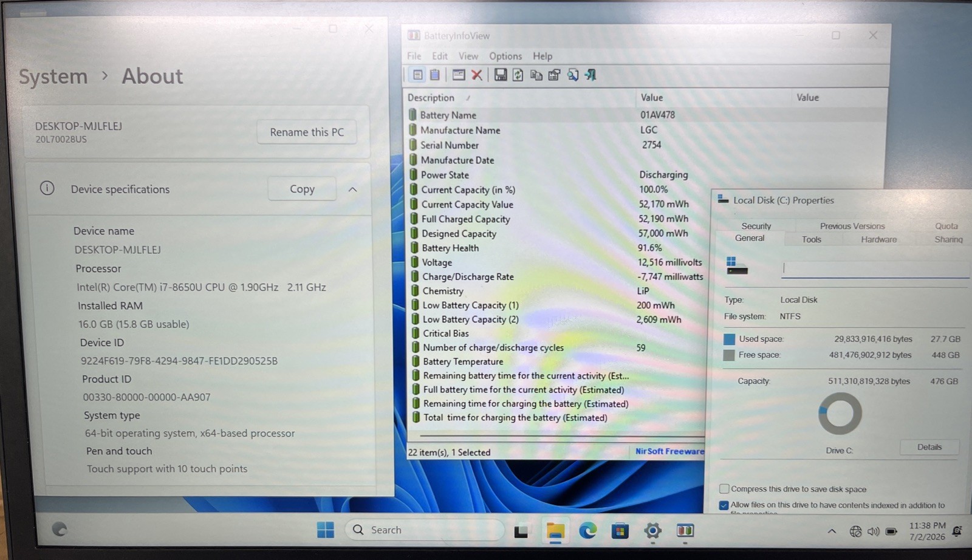This screenshot has width=972, height=560.
Task: Click the info icon beside Device specifications
Action: [x=47, y=188]
